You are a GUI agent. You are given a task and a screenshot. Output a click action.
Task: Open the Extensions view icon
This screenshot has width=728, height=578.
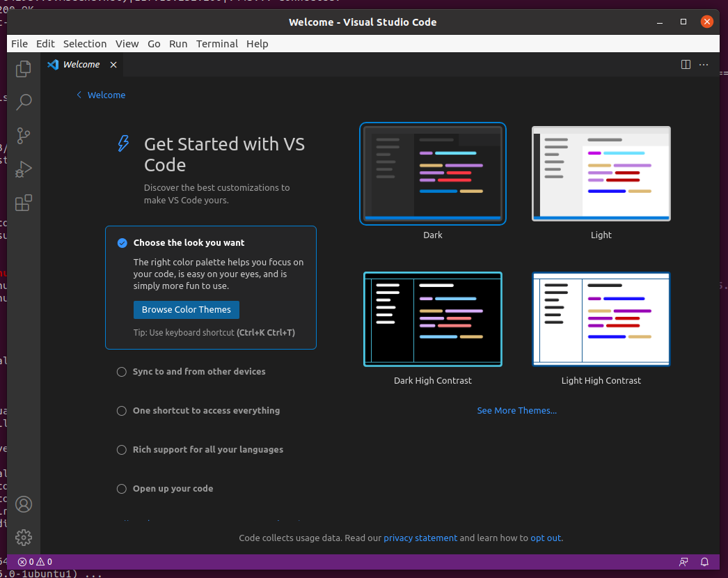pos(23,203)
